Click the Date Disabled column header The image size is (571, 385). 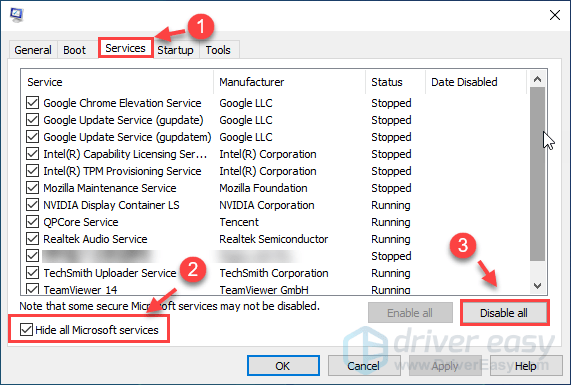tap(476, 82)
